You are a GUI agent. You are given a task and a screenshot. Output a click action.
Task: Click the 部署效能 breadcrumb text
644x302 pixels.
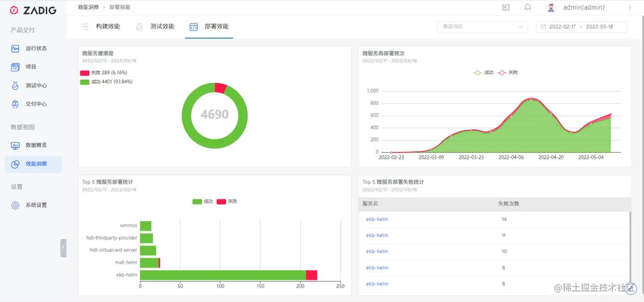point(120,8)
